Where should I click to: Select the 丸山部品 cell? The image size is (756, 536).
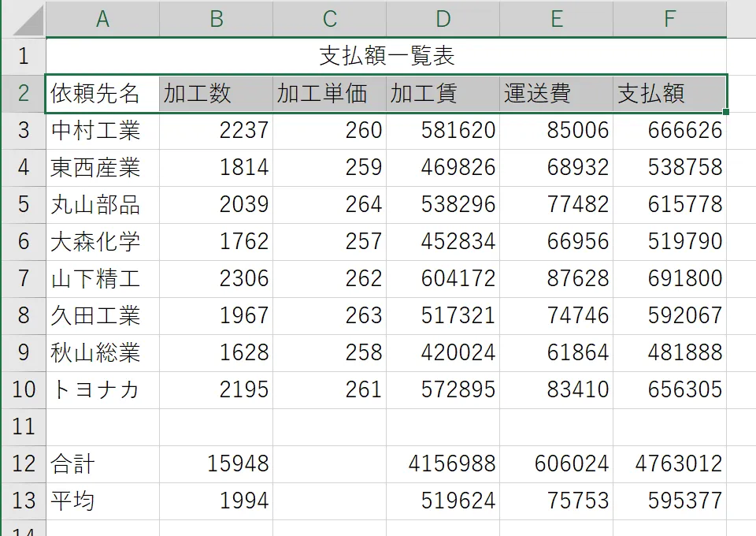(x=102, y=205)
